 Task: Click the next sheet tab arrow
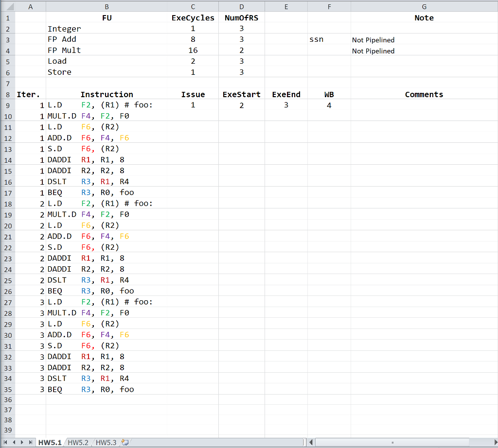(x=22, y=442)
